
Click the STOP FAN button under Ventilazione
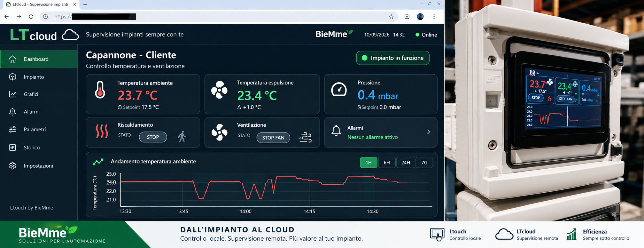tap(273, 138)
